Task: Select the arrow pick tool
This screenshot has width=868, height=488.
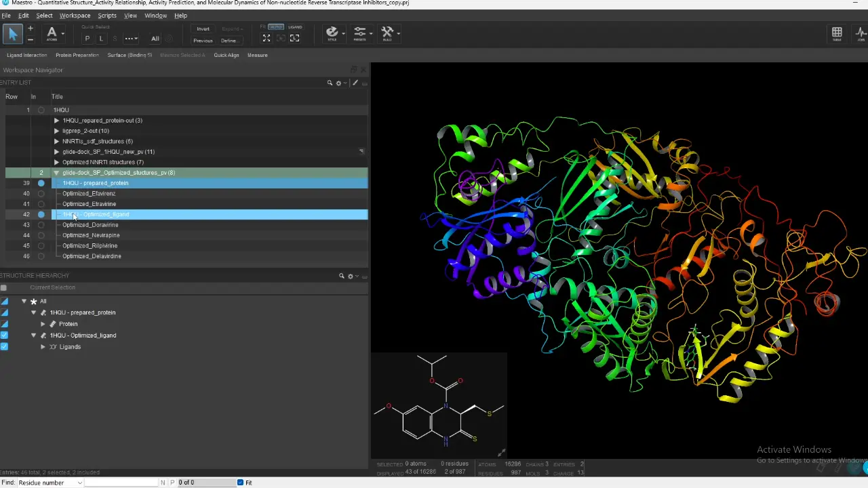Action: [x=12, y=34]
